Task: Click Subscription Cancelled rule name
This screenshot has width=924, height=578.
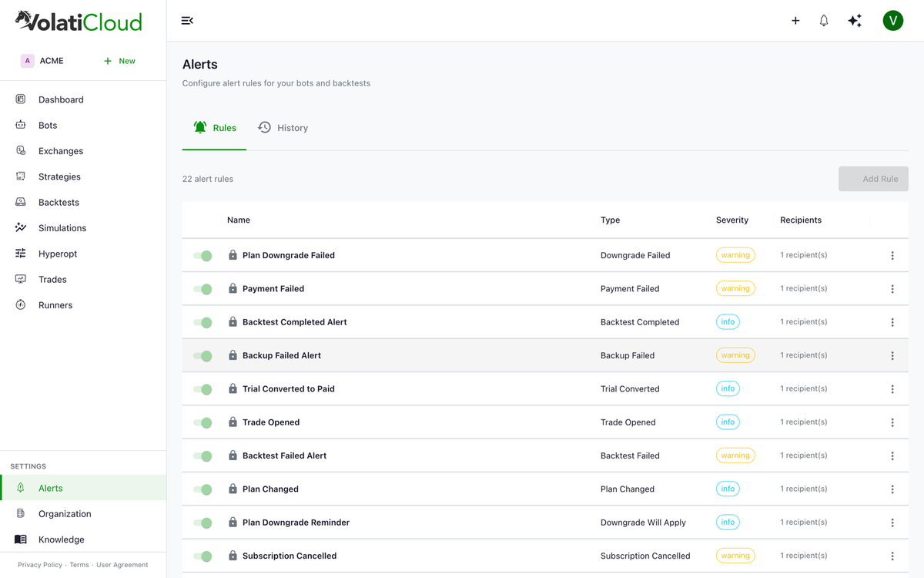Action: coord(290,556)
